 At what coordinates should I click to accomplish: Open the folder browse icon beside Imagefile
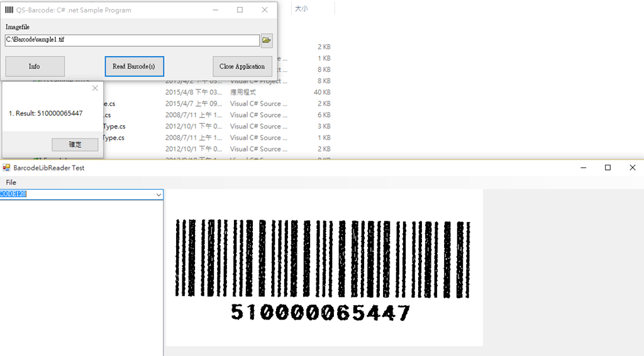tap(267, 40)
